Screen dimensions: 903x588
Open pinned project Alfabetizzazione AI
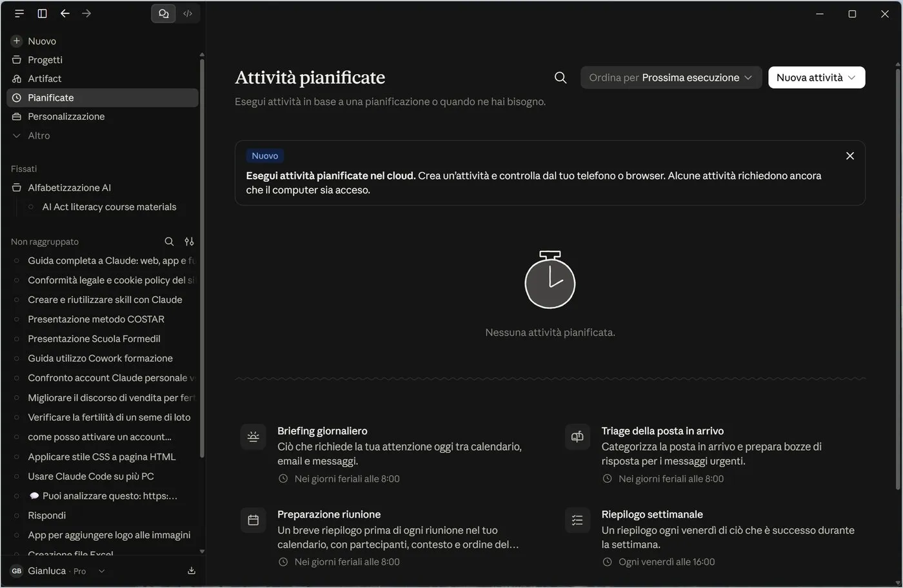(x=103, y=188)
